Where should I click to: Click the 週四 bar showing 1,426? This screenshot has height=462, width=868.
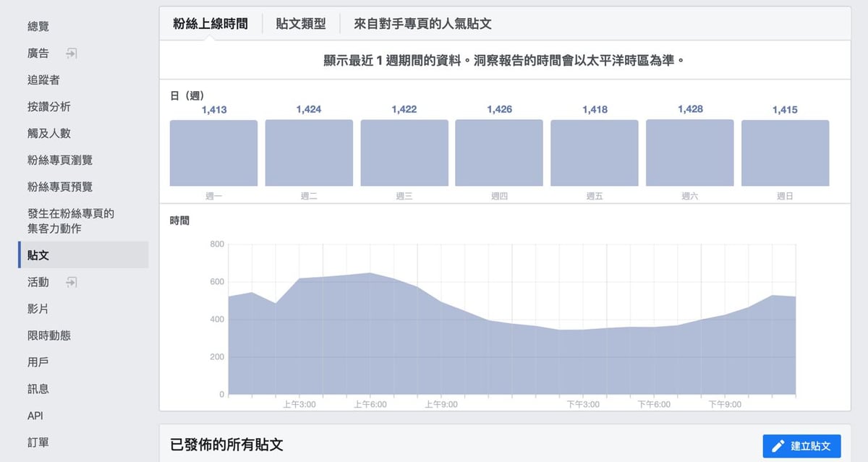pyautogui.click(x=499, y=153)
